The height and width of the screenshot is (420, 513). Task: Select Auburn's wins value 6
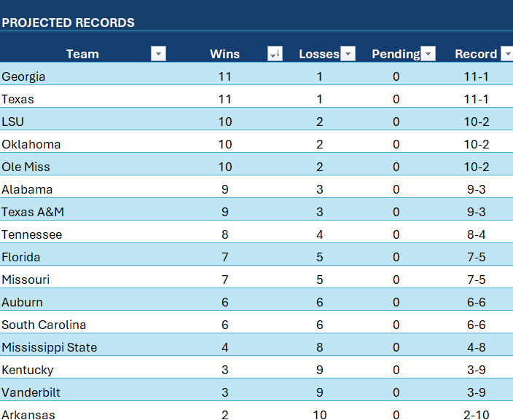click(224, 302)
